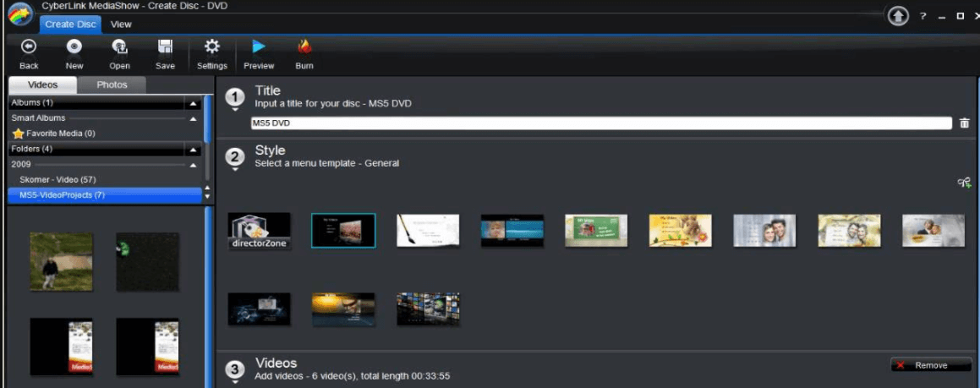Select the yellow teddy bear menu template

pyautogui.click(x=681, y=231)
